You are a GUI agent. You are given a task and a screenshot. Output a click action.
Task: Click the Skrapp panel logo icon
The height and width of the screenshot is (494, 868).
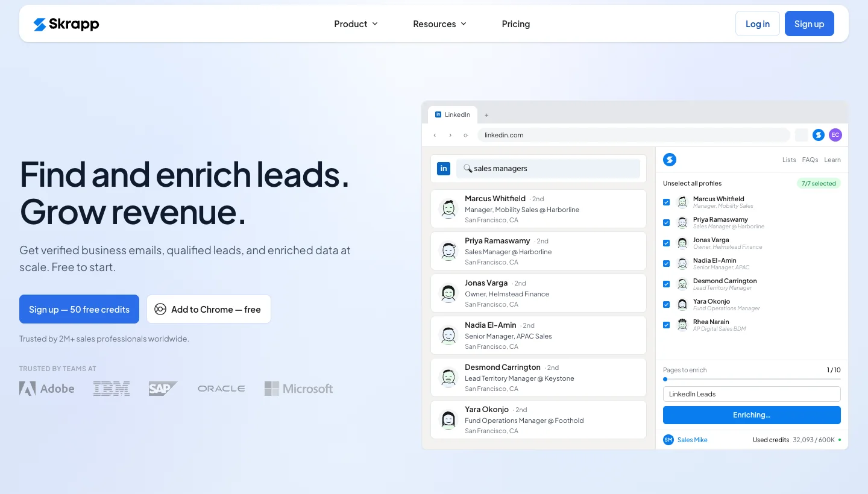[x=670, y=160]
